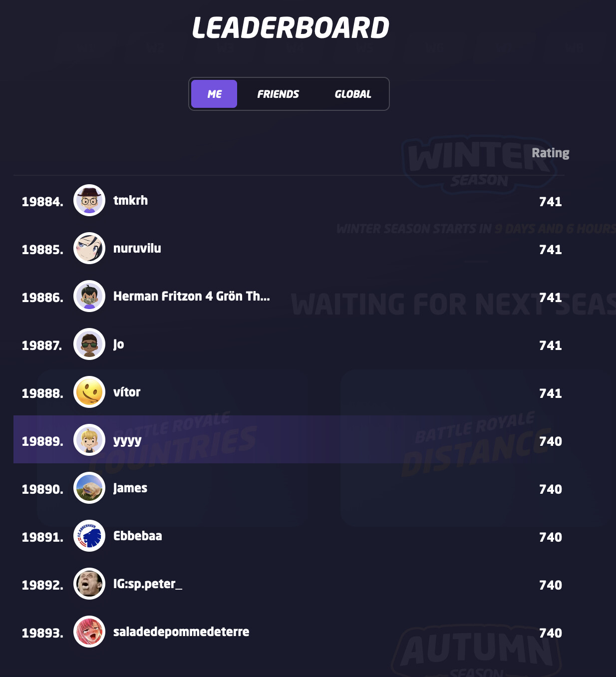616x677 pixels.
Task: Click Ebbebaa's 740 rating value
Action: [550, 537]
